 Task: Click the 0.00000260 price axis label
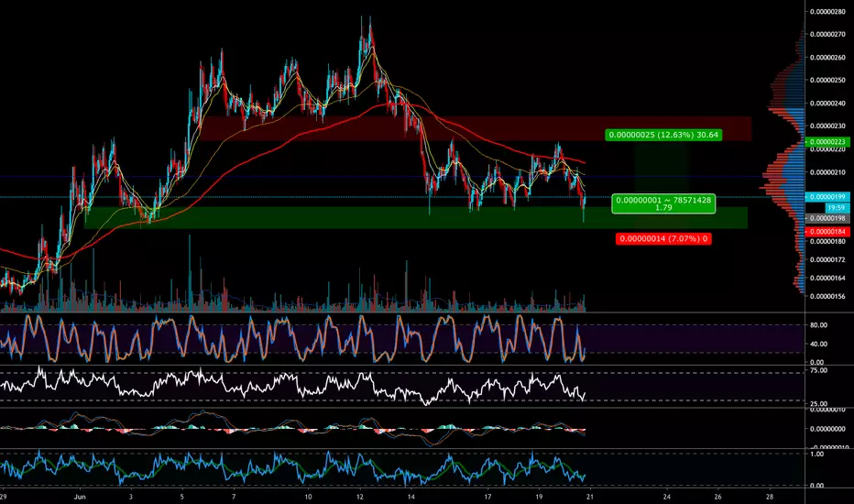(827, 57)
